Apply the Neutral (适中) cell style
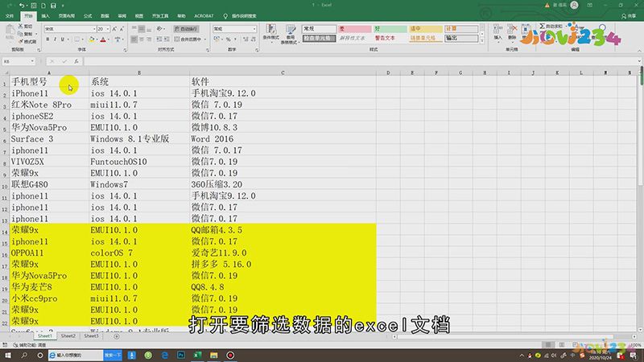644x362 pixels. (x=426, y=29)
